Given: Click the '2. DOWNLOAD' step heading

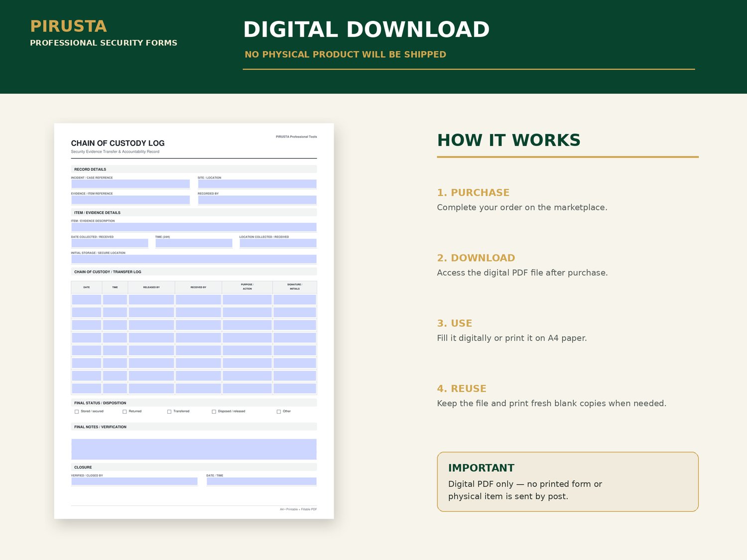Looking at the screenshot, I should [476, 258].
